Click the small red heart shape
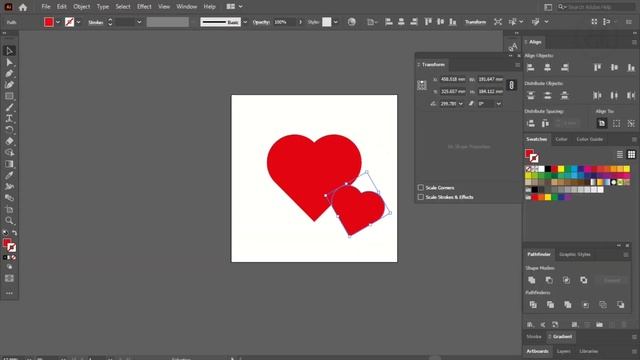This screenshot has width=640, height=360. [358, 210]
